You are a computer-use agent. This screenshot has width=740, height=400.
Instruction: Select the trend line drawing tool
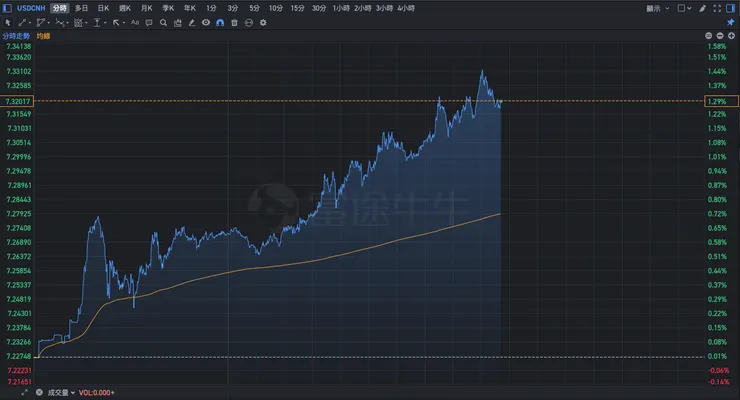coord(22,23)
